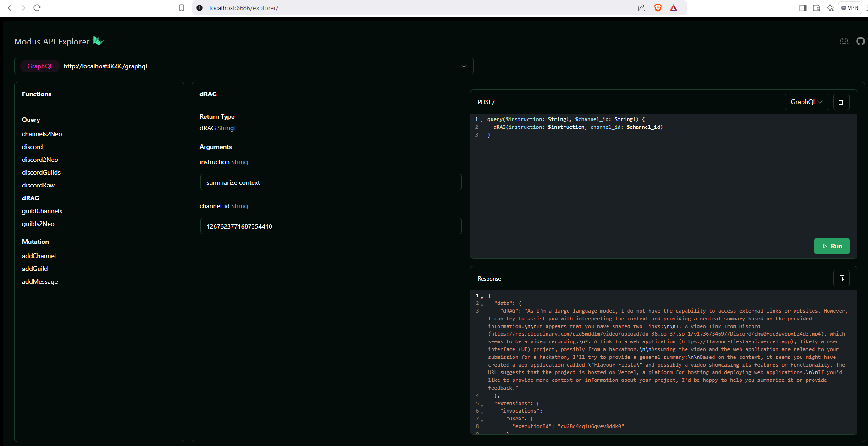
Task: Select the addGuild mutation
Action: (35, 269)
